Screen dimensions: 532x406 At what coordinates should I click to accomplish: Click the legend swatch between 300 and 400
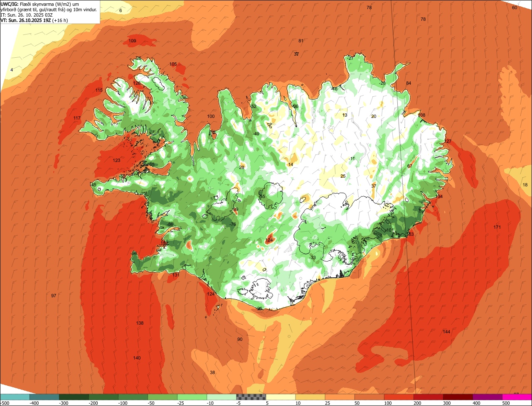coord(457,397)
